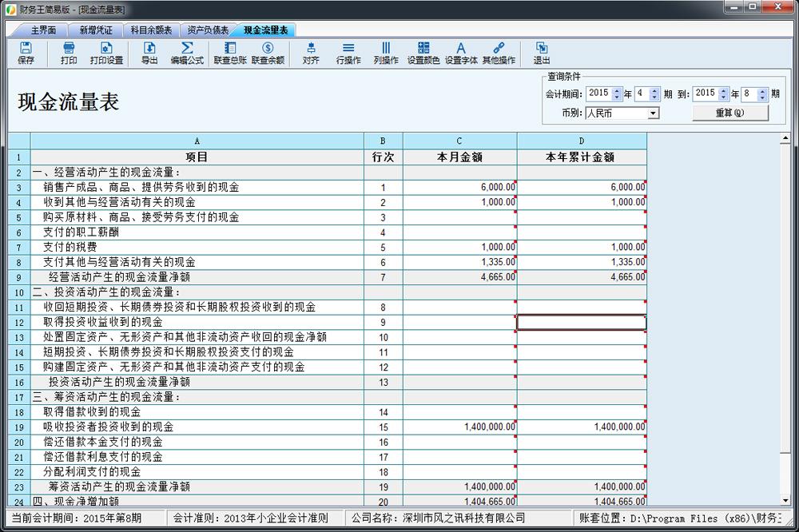
Task: Click the 导出 (export) icon
Action: click(x=149, y=53)
